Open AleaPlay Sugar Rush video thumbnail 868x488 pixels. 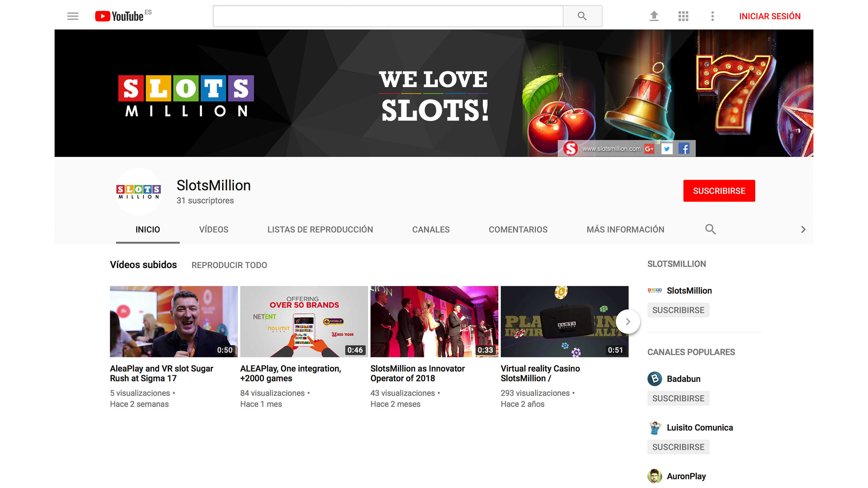(174, 321)
